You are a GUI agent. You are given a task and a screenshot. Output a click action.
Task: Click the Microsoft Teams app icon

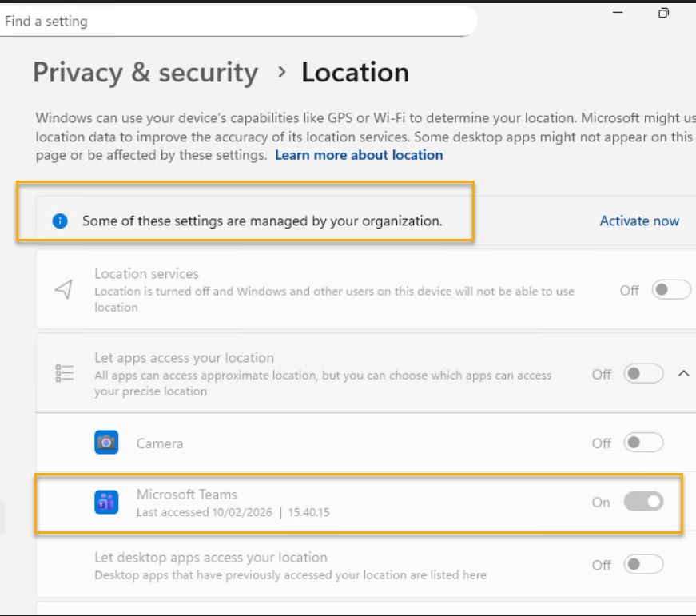click(106, 503)
